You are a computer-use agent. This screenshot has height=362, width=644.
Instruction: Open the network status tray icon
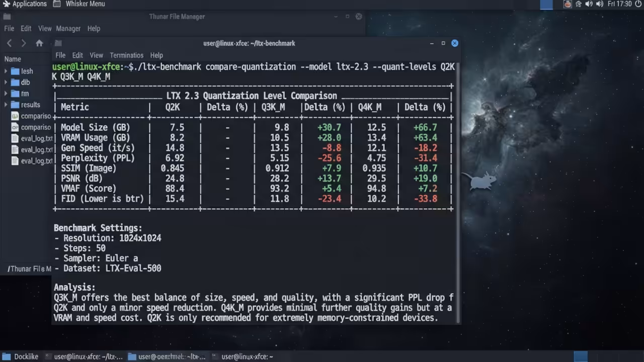(x=579, y=4)
